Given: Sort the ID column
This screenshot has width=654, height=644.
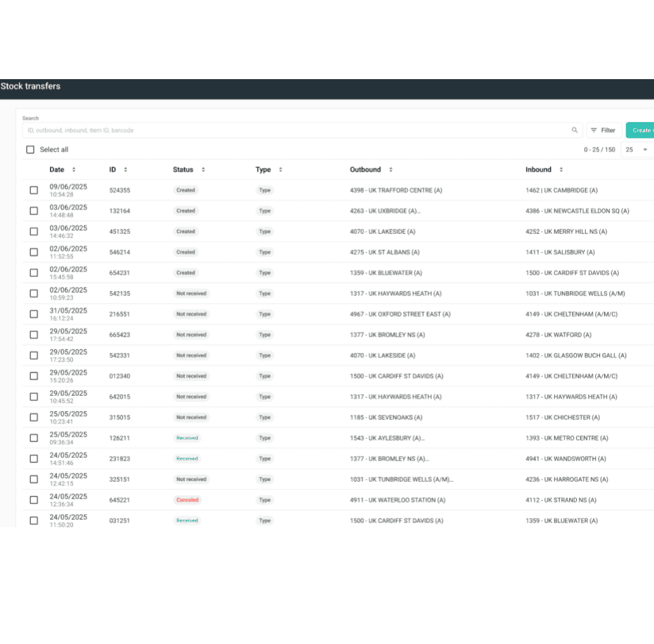Looking at the screenshot, I should coord(126,169).
